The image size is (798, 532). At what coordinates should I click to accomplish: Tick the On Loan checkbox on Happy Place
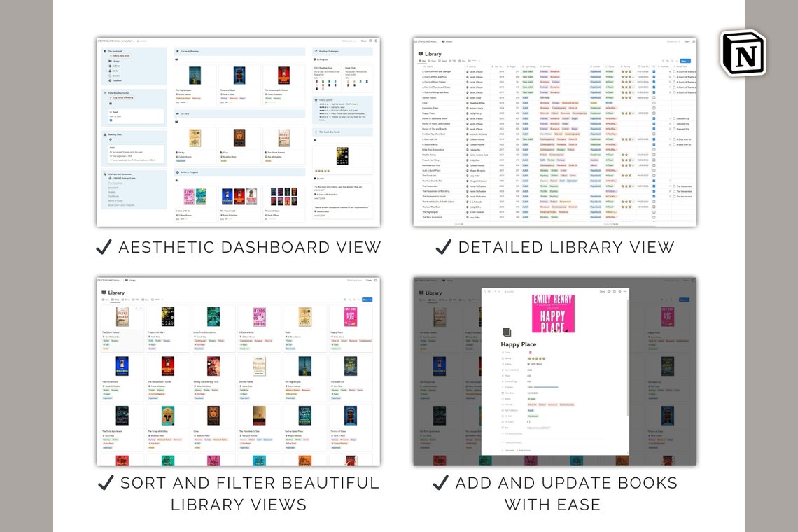[x=528, y=423]
